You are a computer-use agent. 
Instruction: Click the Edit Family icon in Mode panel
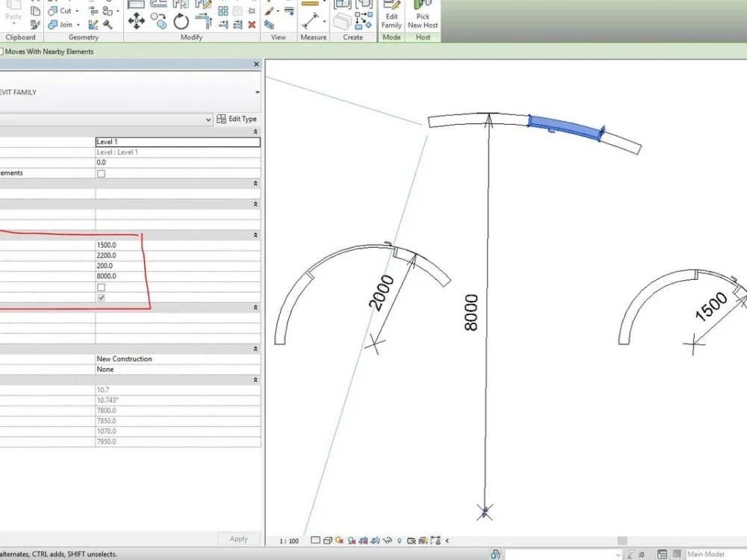(391, 16)
